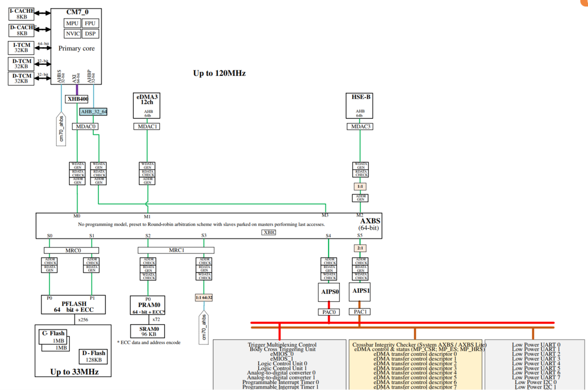
Task: Click the 1:1 64:32 converter box
Action: (204, 298)
